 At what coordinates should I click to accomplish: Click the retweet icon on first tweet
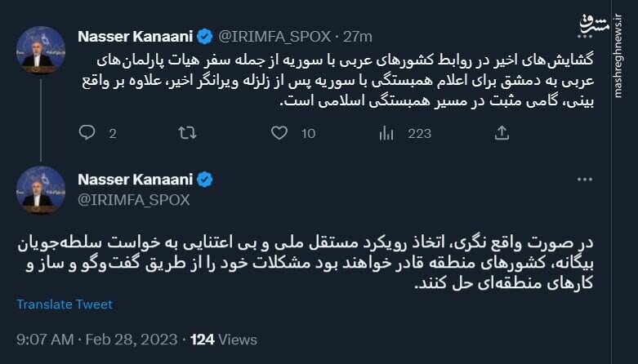click(x=187, y=132)
